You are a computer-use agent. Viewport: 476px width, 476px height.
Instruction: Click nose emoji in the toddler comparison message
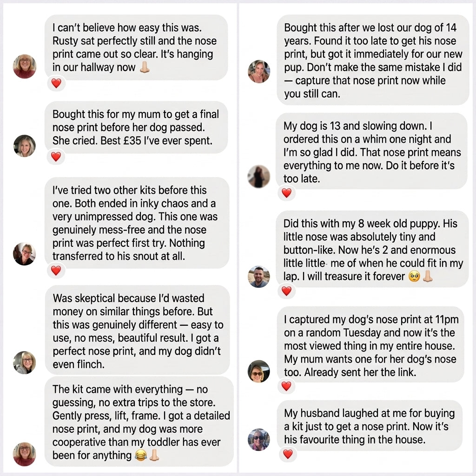(x=154, y=455)
